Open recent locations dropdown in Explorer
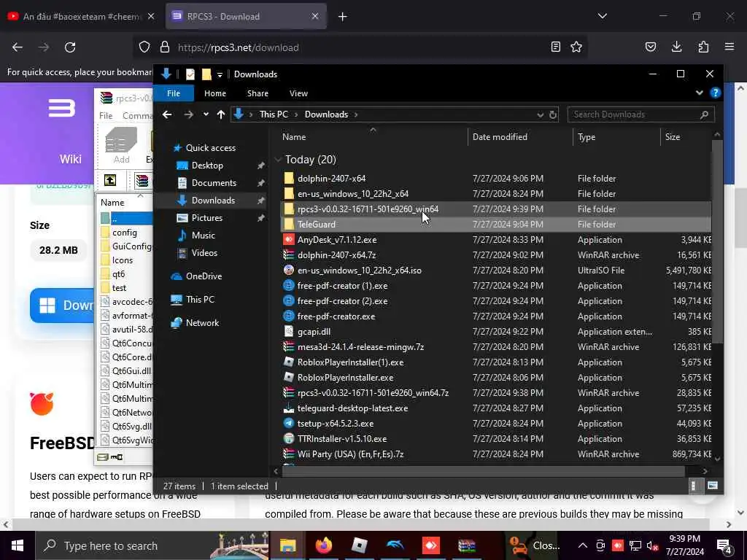 pos(206,114)
